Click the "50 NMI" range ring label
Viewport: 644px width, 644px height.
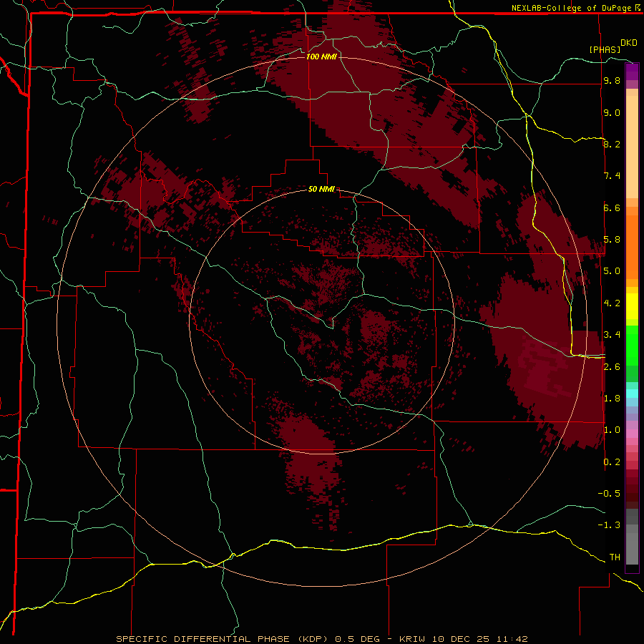[321, 189]
